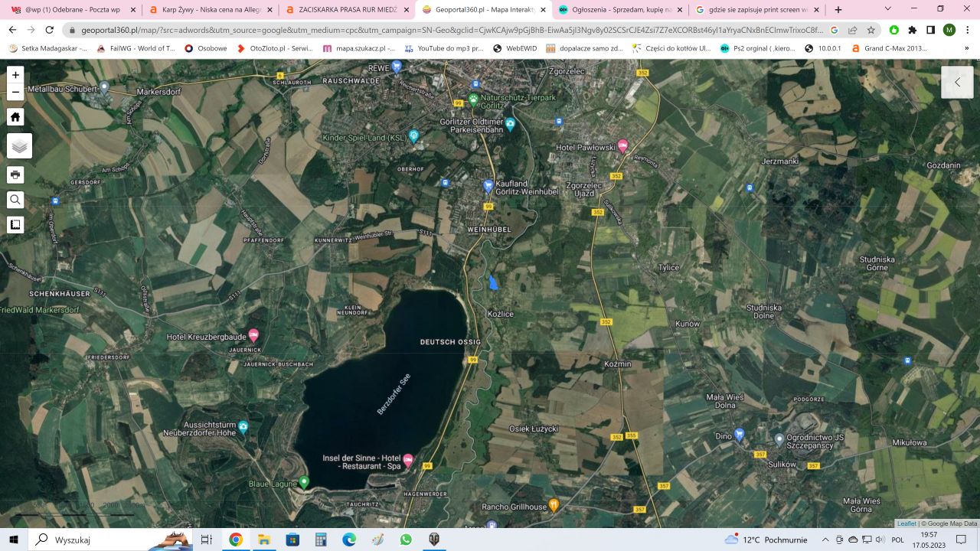Switch to the Karp Żywy Allegro tab

click(x=211, y=10)
